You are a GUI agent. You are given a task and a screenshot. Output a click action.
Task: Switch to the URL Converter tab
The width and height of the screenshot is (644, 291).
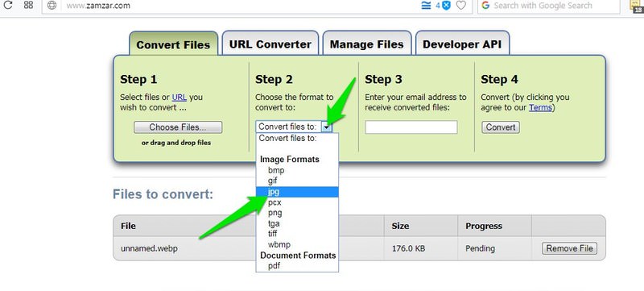pos(270,44)
